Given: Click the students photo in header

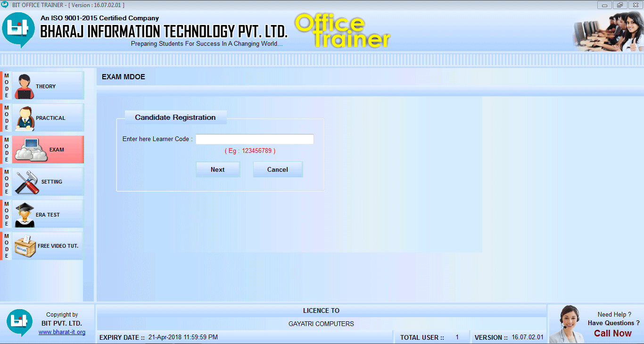Looking at the screenshot, I should coord(608,31).
